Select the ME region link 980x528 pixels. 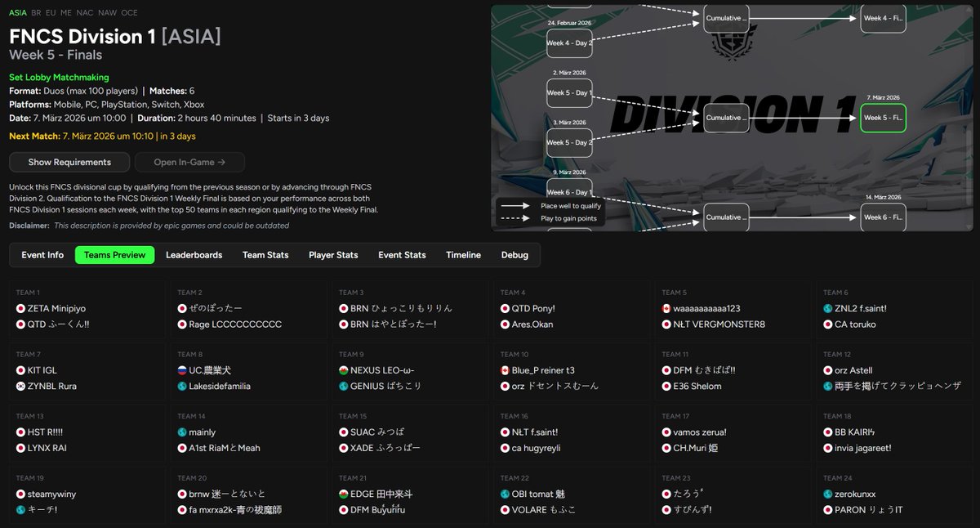click(66, 13)
